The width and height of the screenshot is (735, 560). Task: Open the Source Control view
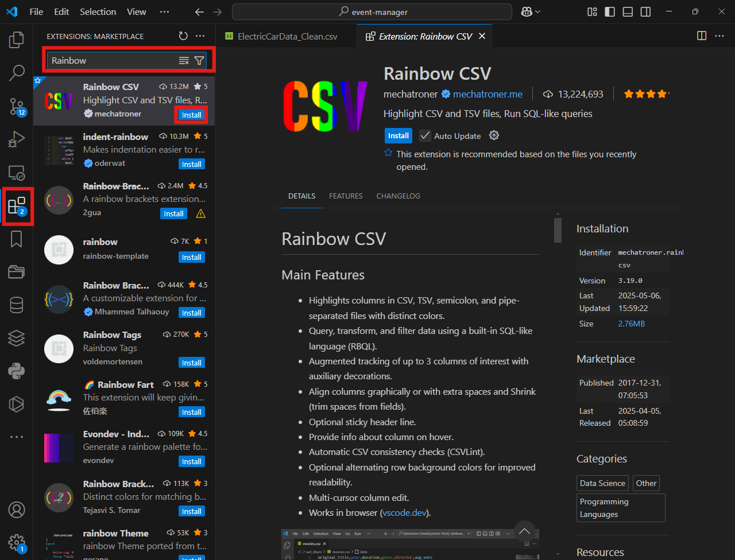point(17,106)
